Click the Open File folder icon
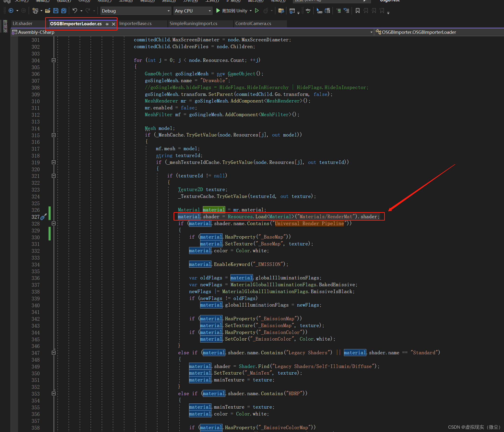504x432 pixels. point(48,11)
